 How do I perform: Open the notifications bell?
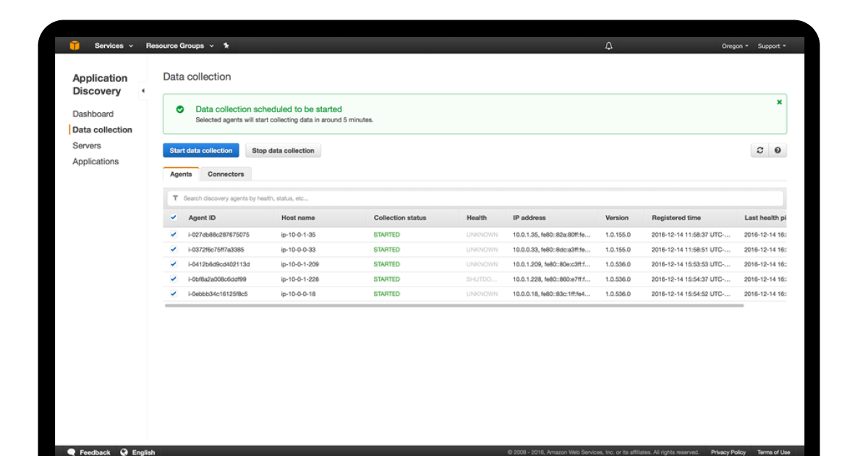pos(608,45)
